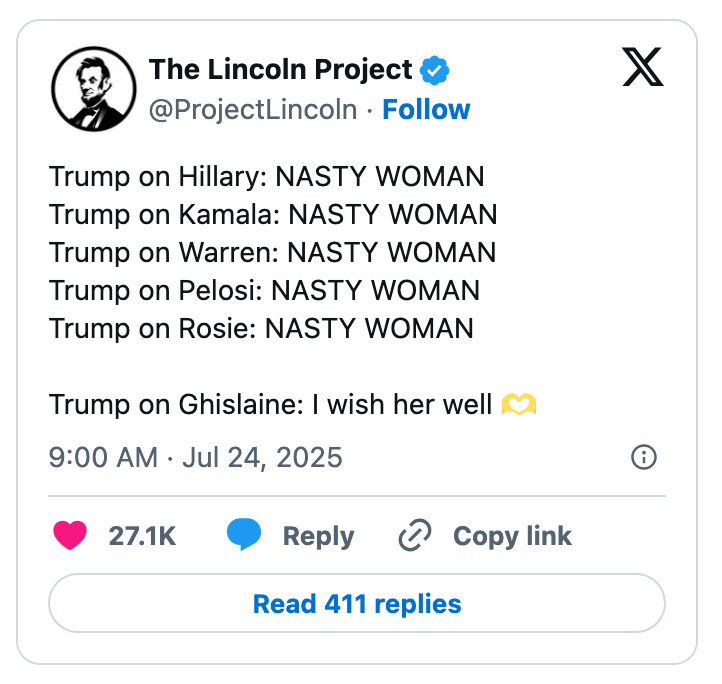Screen dimensions: 722x684
Task: Click the 27.1K likes count
Action: [x=142, y=536]
